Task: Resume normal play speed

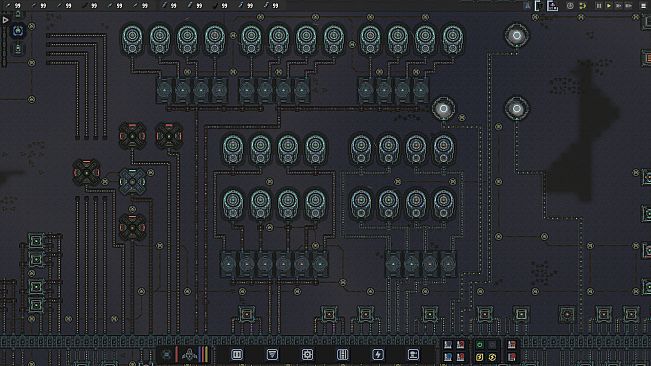Action: click(x=609, y=6)
